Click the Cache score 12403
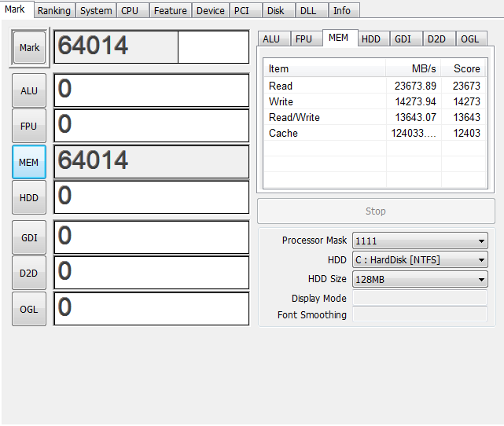This screenshot has width=504, height=426. (x=467, y=133)
